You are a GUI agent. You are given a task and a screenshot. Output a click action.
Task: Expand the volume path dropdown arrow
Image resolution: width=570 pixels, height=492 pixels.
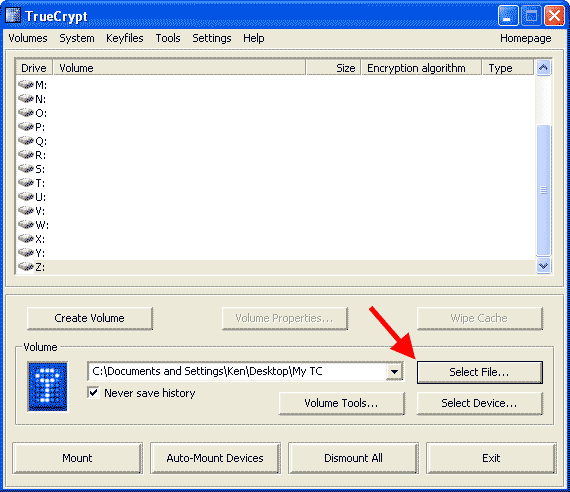tap(394, 371)
